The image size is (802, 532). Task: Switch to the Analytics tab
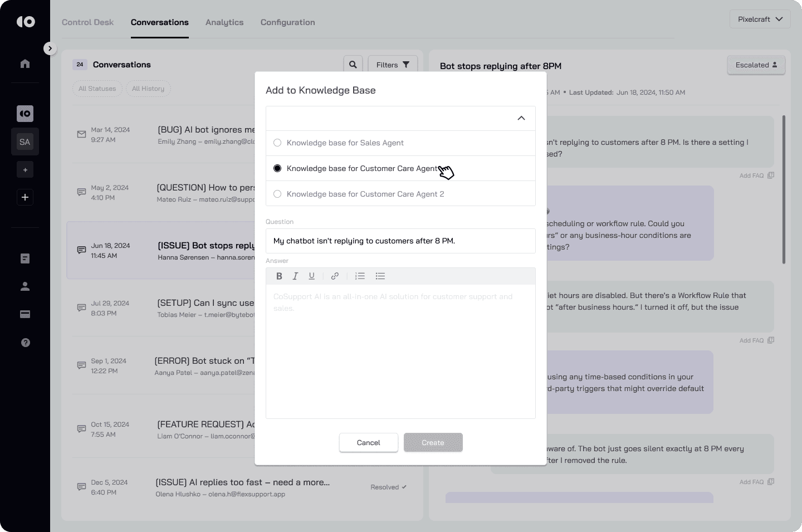click(x=224, y=22)
